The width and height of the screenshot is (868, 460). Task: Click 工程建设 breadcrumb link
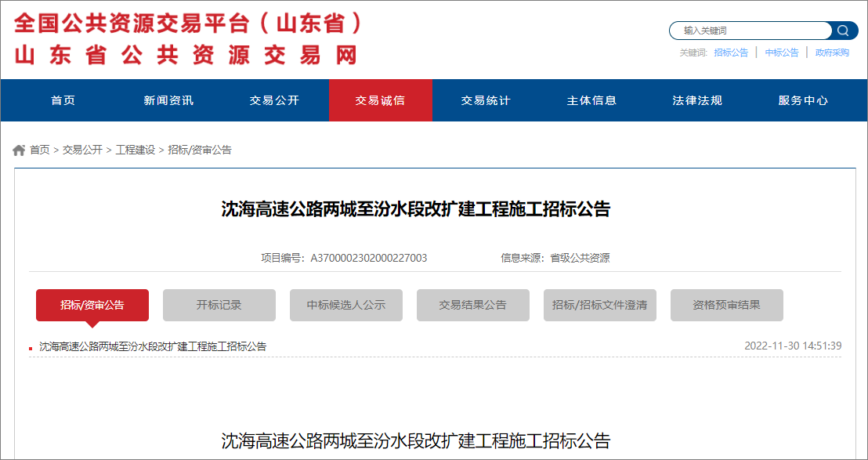136,150
